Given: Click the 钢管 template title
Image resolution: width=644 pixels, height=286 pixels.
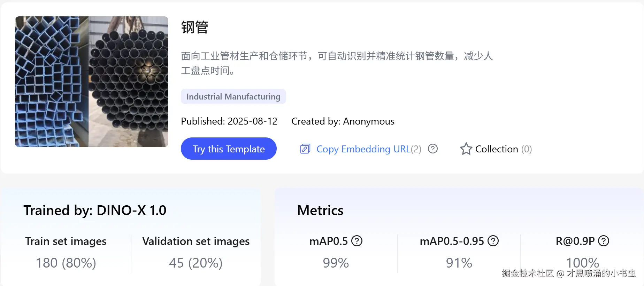Looking at the screenshot, I should coord(194,27).
